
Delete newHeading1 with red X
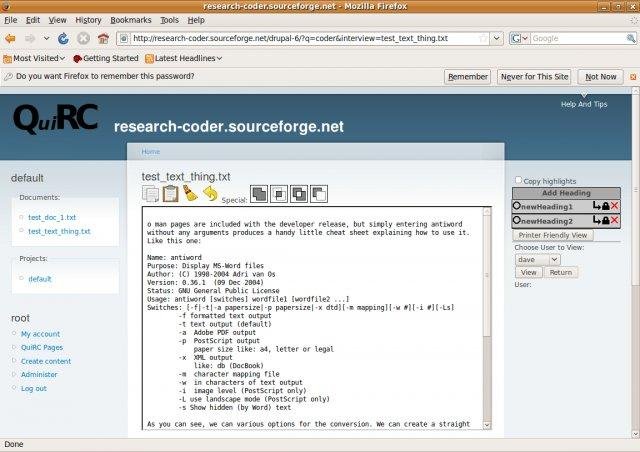pyautogui.click(x=614, y=206)
